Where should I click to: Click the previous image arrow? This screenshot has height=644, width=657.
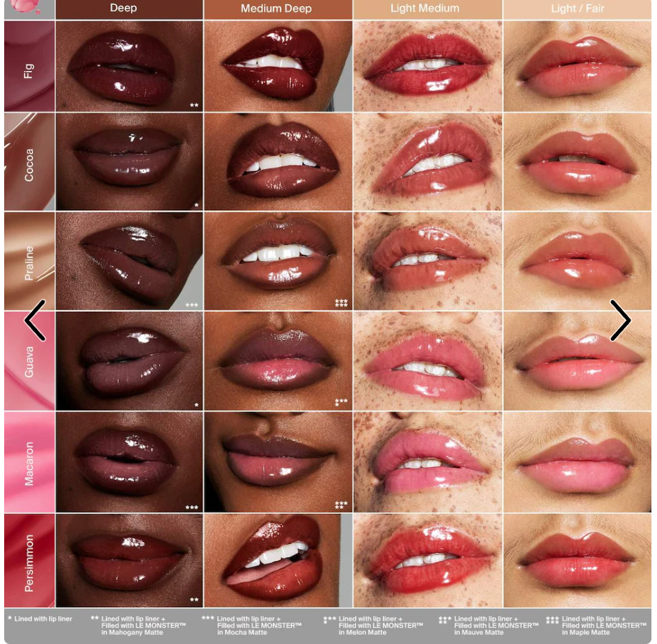coord(35,321)
